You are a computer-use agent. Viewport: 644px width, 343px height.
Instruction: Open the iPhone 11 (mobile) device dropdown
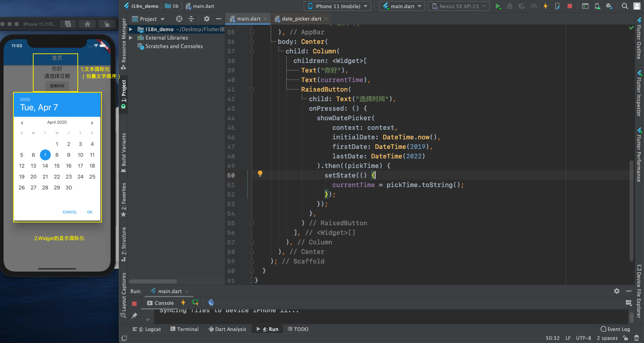(337, 6)
